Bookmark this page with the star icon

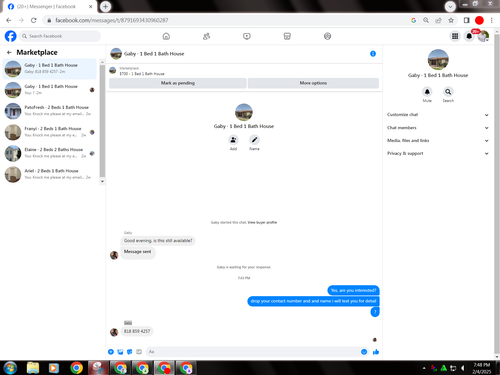click(451, 20)
